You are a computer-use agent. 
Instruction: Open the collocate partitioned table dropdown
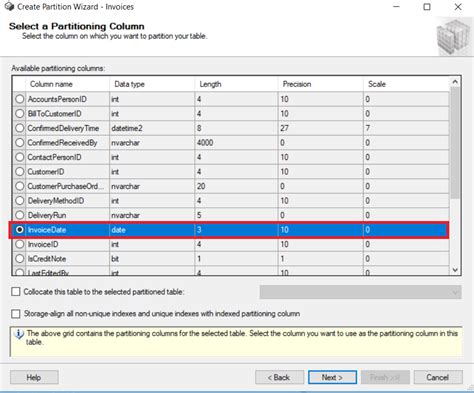(x=361, y=292)
